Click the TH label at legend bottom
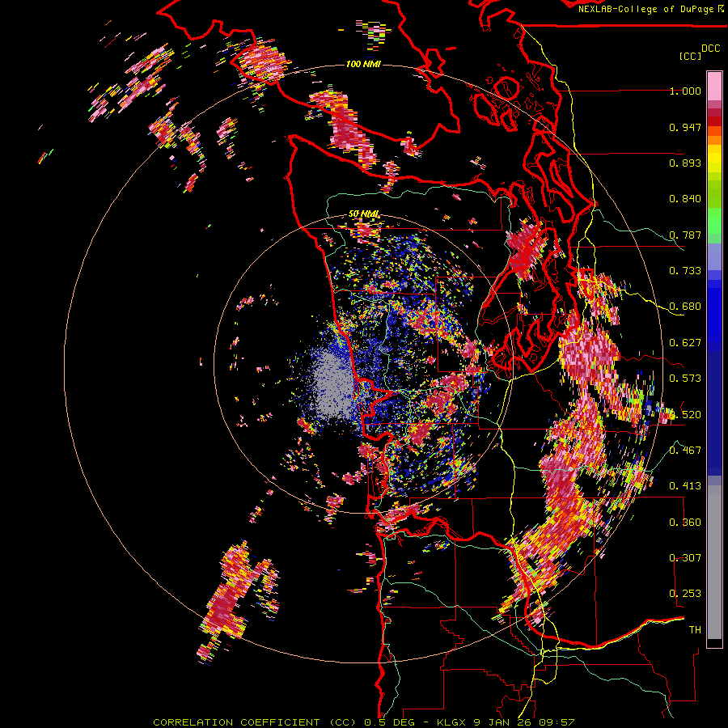 click(x=695, y=630)
